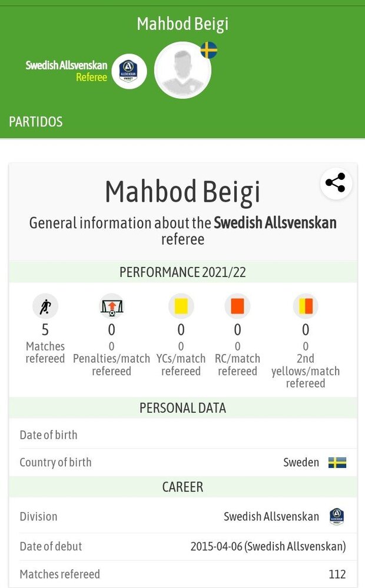Screen dimensions: 365x588
Task: Select the PERSONAL DATA section header
Action: click(x=182, y=407)
